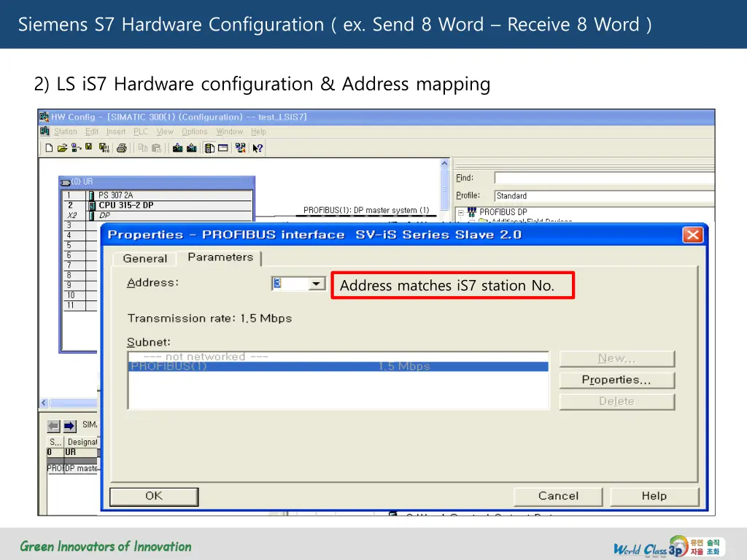Click the station pane scroll-up arrow
Image resolution: width=747 pixels, height=560 pixels.
tap(444, 163)
